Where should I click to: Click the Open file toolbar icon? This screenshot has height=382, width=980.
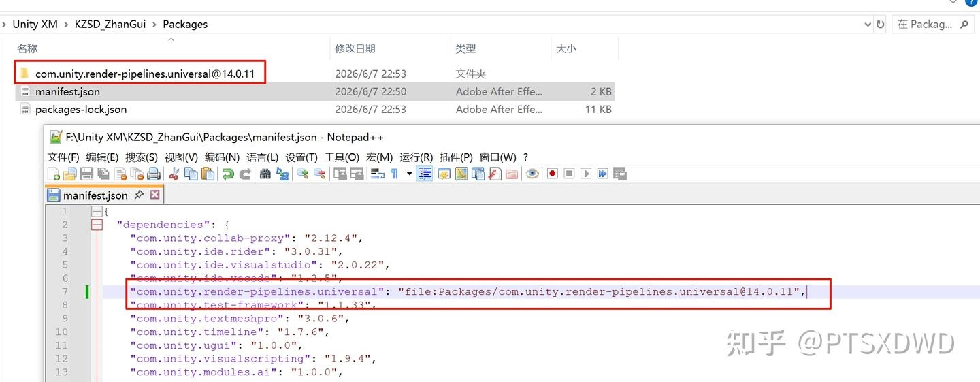pos(69,174)
